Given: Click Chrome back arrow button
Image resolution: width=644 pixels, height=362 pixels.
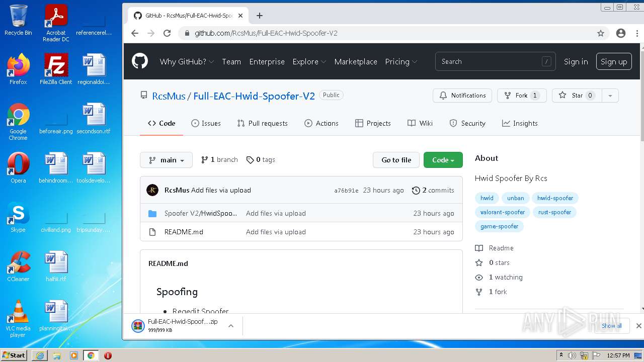Looking at the screenshot, I should pos(134,33).
